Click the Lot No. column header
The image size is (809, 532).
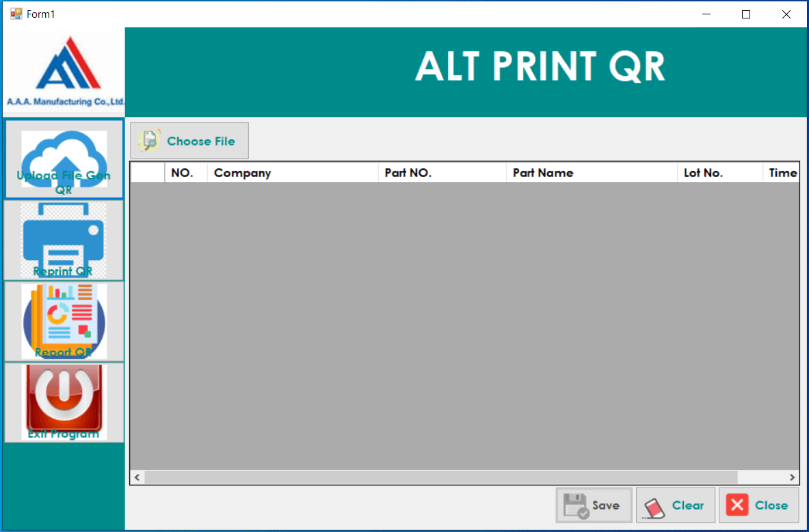click(x=719, y=173)
